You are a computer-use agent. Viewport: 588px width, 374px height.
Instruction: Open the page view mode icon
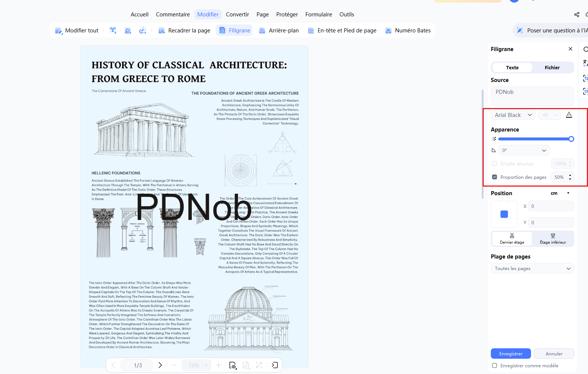(233, 365)
